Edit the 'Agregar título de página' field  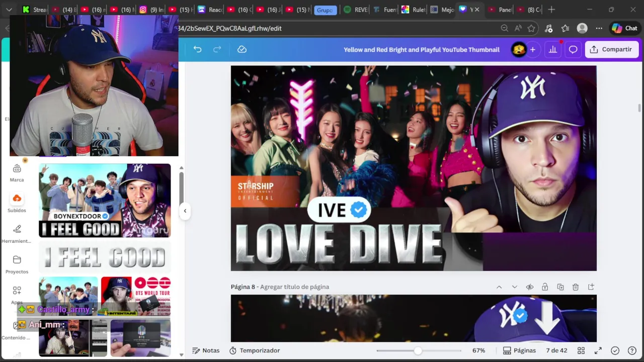[x=294, y=287]
